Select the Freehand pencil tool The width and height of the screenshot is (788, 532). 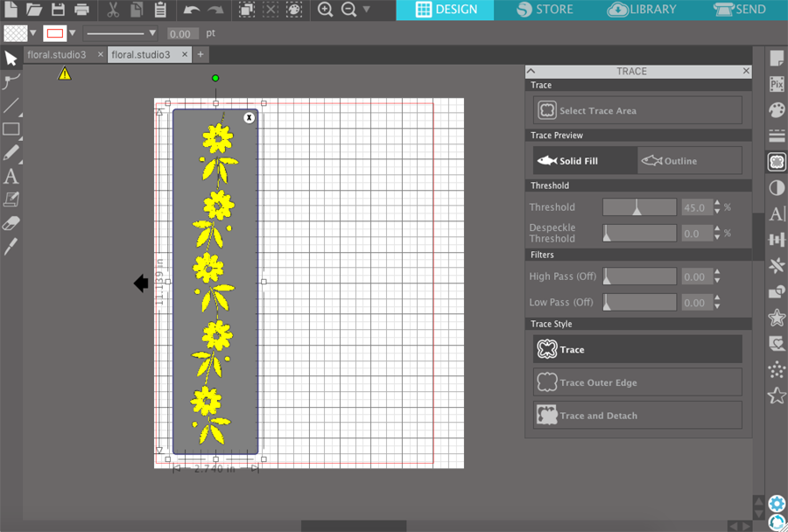tap(11, 153)
